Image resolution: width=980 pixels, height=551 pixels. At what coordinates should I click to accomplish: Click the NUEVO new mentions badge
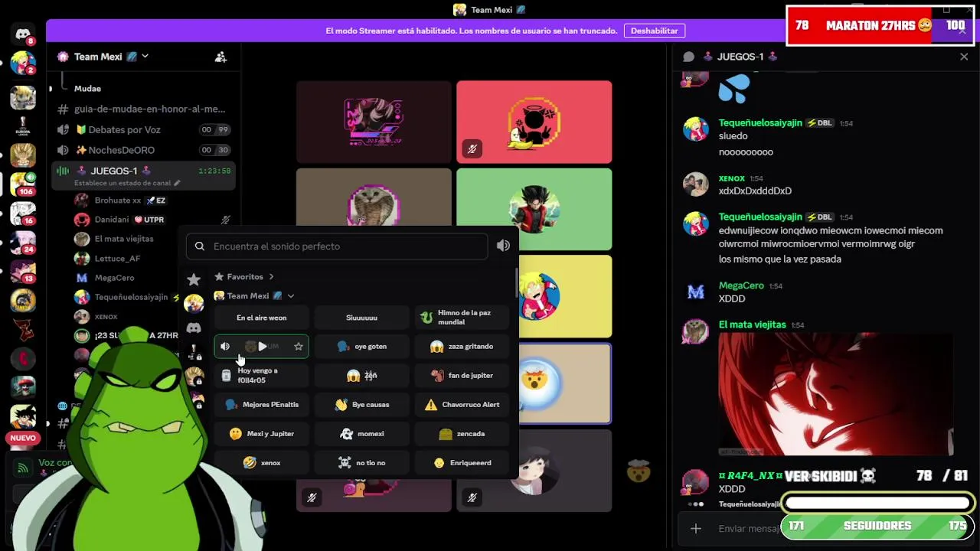(23, 439)
